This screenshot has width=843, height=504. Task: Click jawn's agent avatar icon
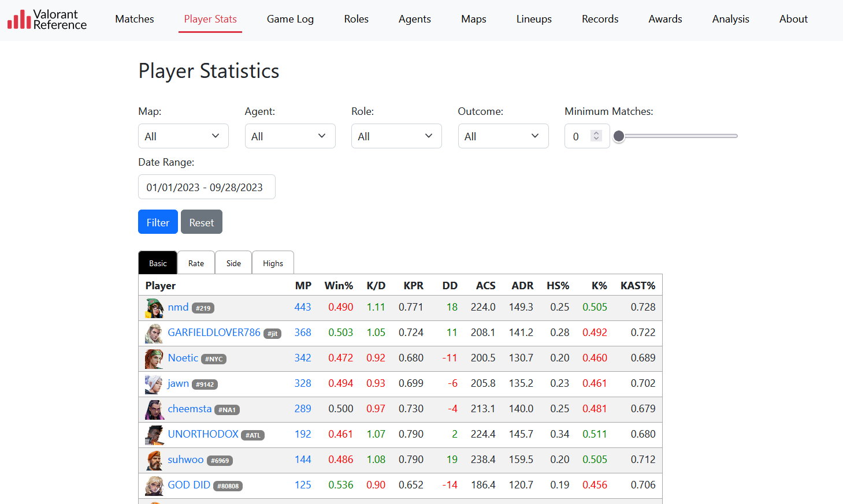click(154, 384)
